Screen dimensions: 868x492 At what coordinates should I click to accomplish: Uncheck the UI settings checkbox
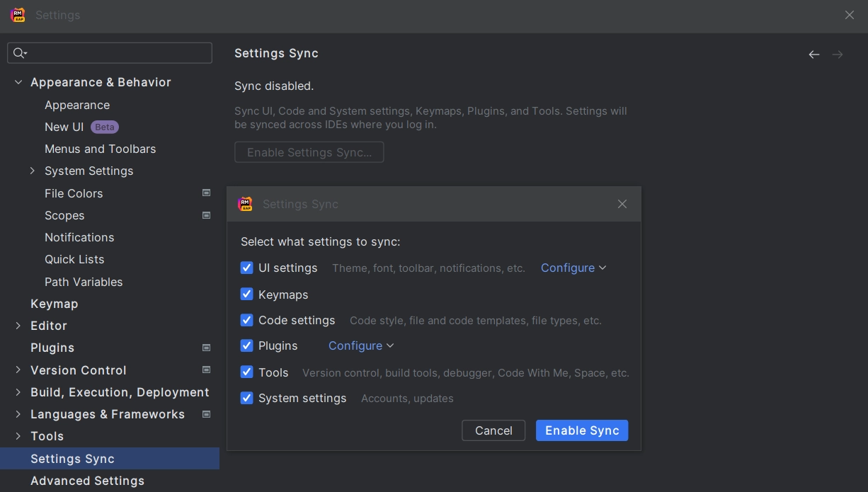pyautogui.click(x=246, y=268)
